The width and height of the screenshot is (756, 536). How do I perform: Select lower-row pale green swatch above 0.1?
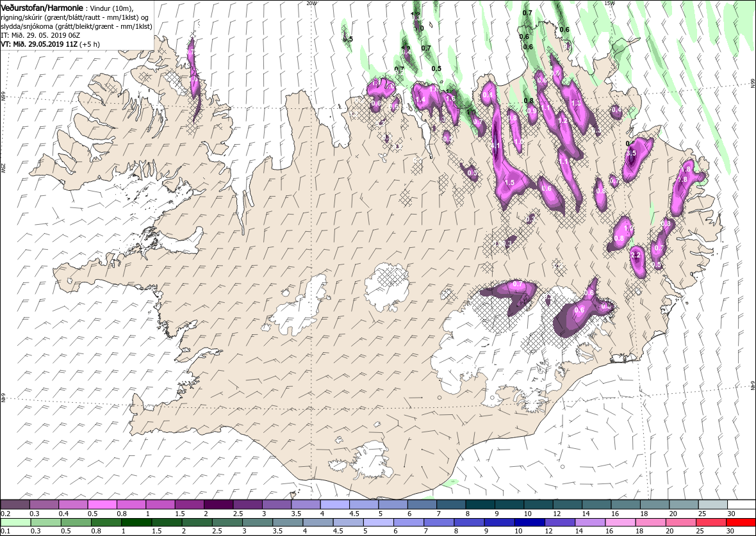15,523
